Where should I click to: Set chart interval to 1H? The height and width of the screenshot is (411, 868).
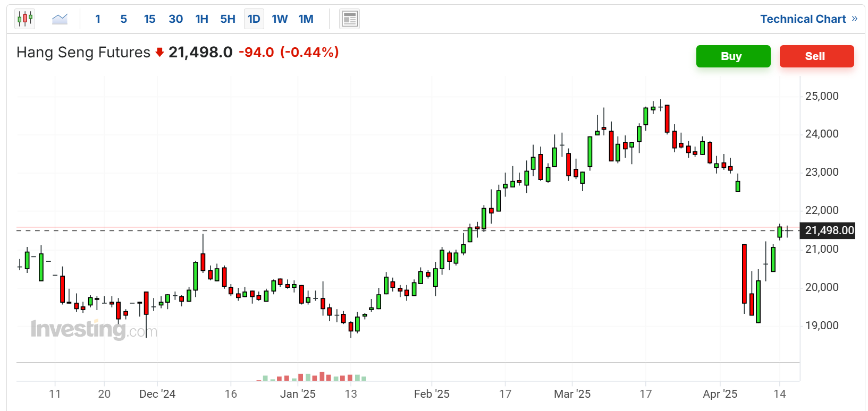(201, 19)
